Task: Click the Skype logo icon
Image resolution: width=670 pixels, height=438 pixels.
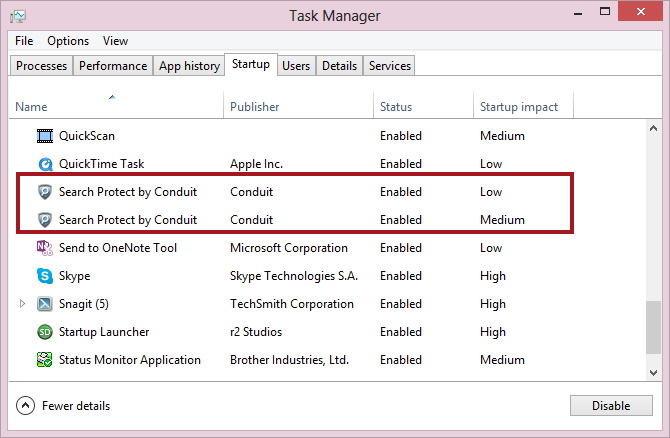Action: (x=45, y=276)
